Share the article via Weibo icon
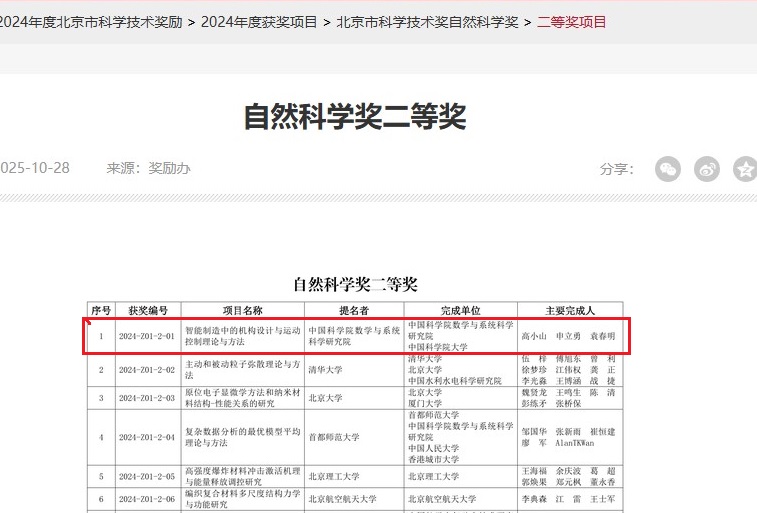The width and height of the screenshot is (757, 513). click(x=707, y=169)
